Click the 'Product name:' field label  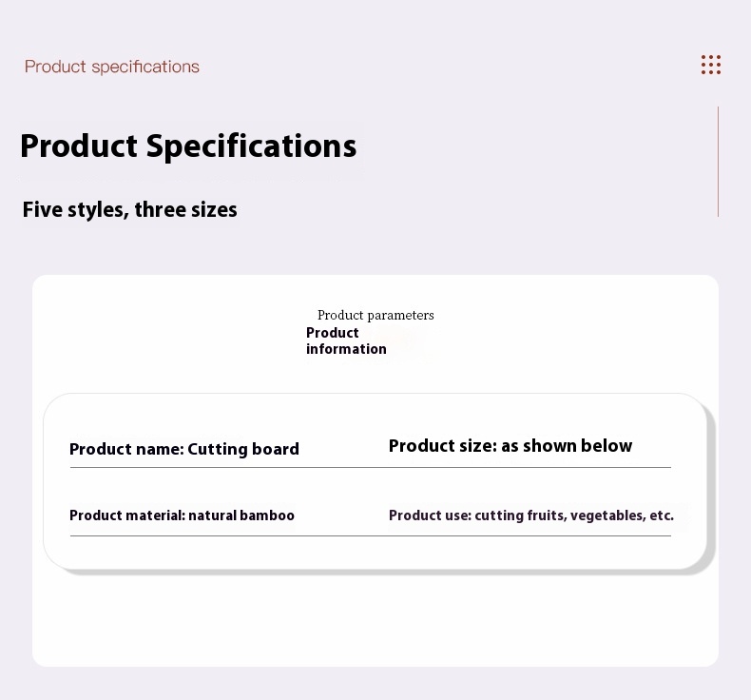(126, 449)
